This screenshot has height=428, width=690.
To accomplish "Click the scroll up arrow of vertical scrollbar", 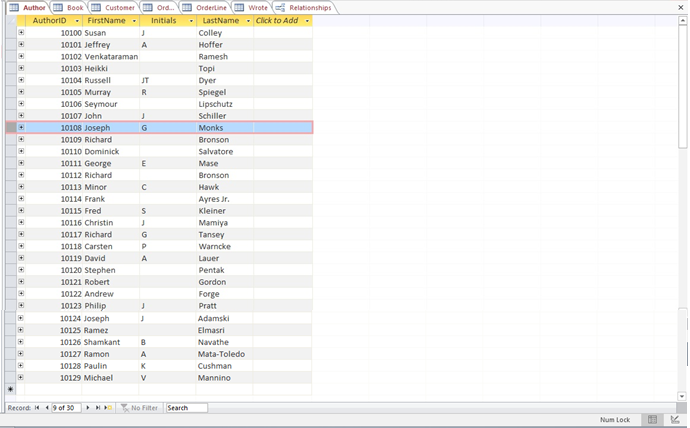I will 682,20.
